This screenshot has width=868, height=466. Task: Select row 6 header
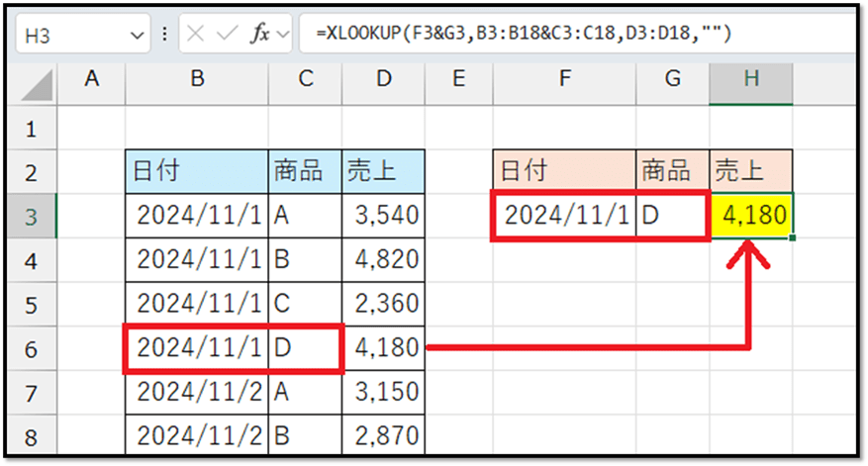30,348
